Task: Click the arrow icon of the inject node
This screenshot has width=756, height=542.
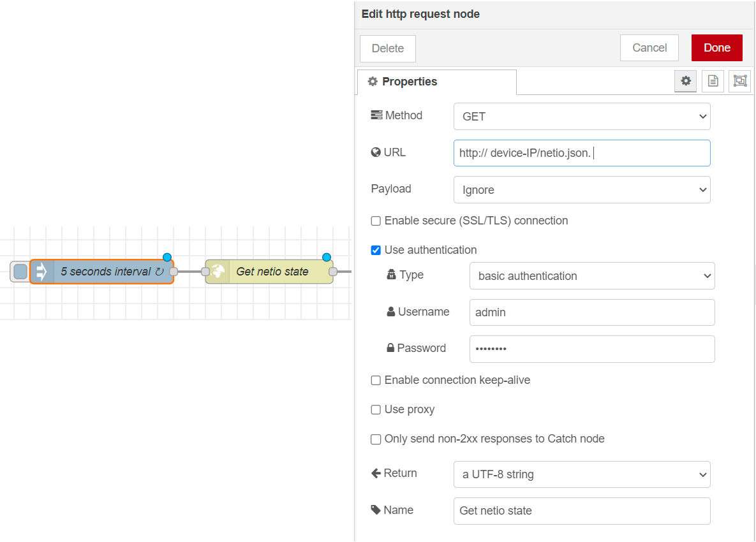Action: point(42,272)
